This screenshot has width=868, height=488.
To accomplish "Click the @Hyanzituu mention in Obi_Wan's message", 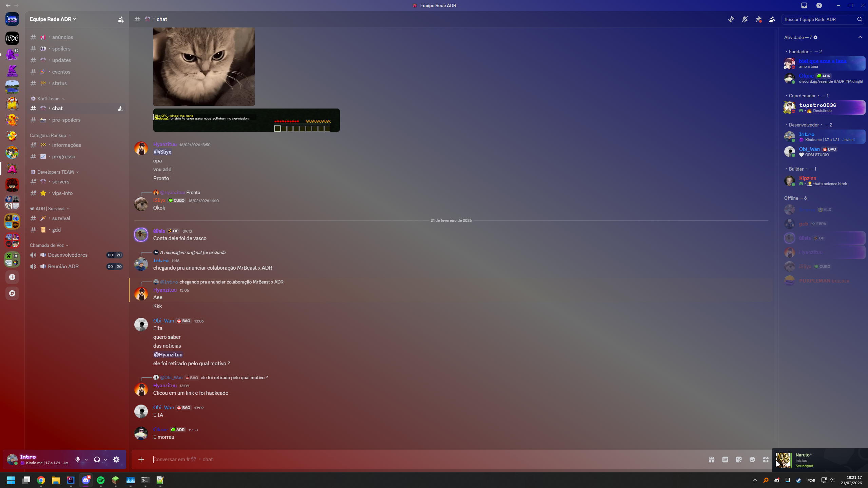I will click(168, 354).
